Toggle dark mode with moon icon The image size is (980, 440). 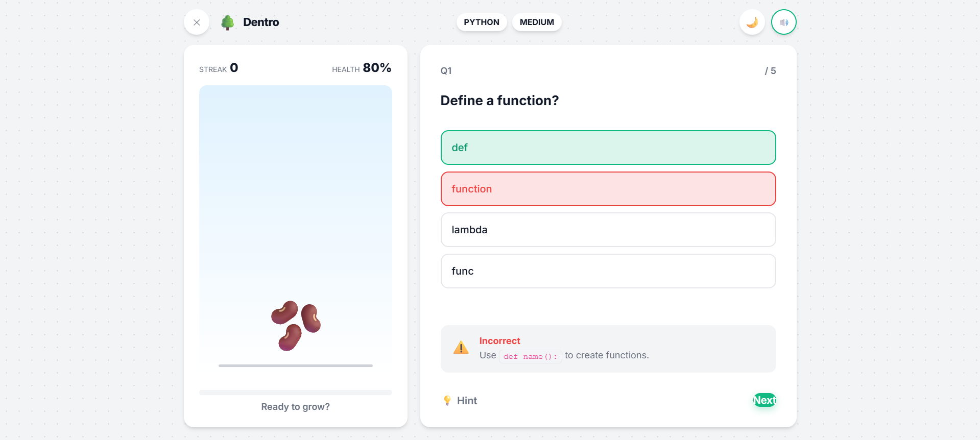click(x=752, y=22)
